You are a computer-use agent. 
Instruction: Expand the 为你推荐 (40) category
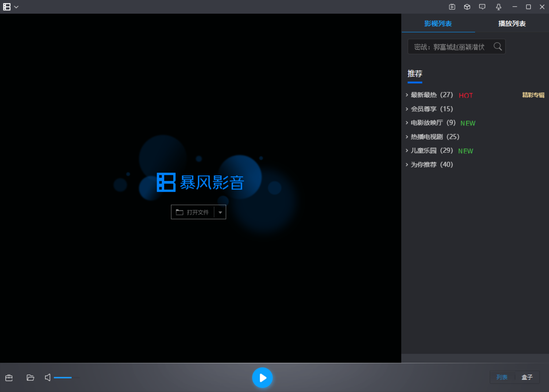coord(430,164)
